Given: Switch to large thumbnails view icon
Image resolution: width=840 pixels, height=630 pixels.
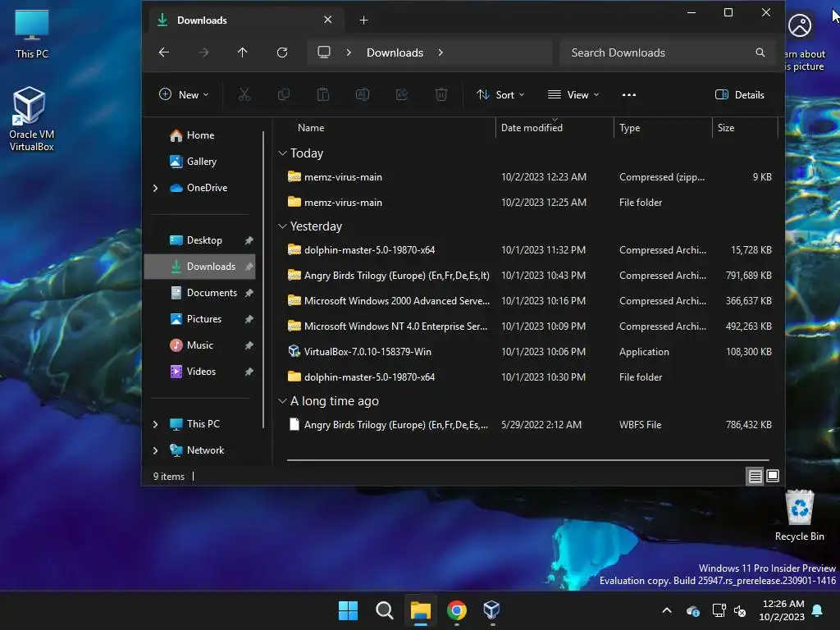Looking at the screenshot, I should pos(773,476).
